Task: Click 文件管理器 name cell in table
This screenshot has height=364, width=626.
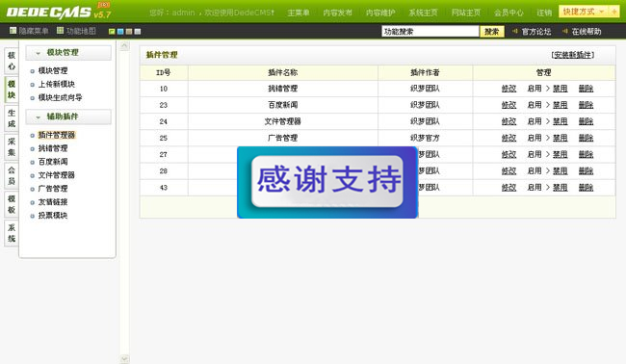Action: 282,121
